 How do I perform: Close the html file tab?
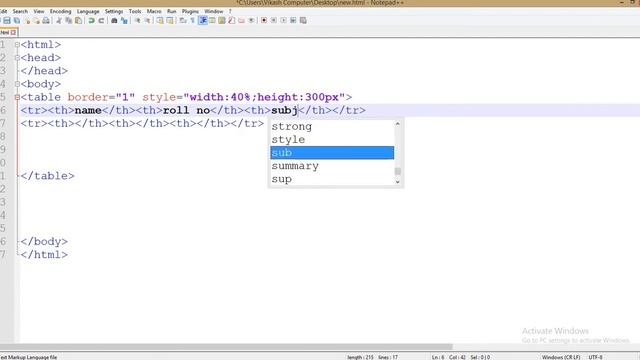[x=13, y=32]
